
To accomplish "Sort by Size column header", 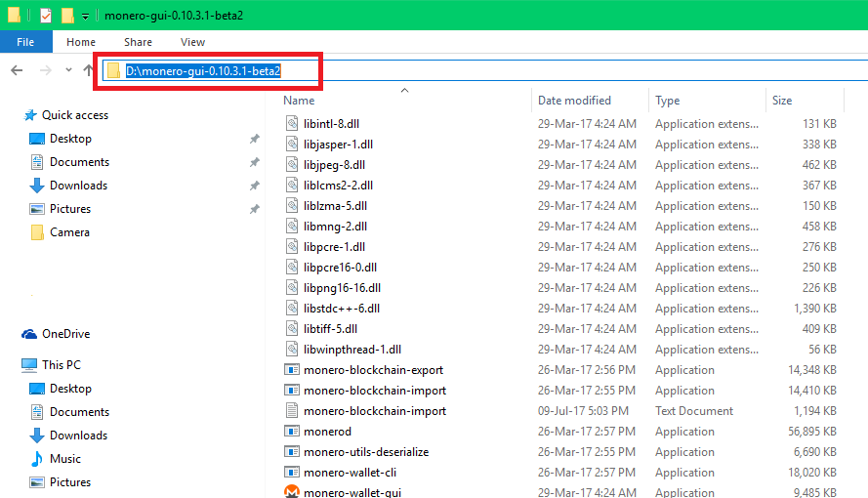I will coord(782,101).
